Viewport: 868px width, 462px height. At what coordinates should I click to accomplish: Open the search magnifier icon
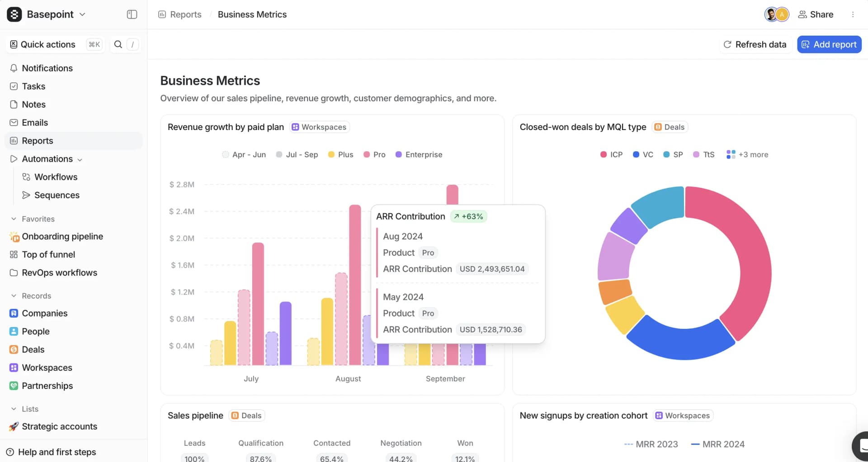(x=118, y=44)
